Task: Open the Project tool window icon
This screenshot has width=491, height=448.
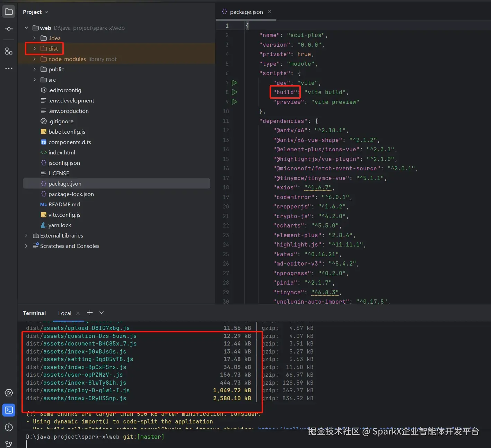Action: pyautogui.click(x=9, y=12)
